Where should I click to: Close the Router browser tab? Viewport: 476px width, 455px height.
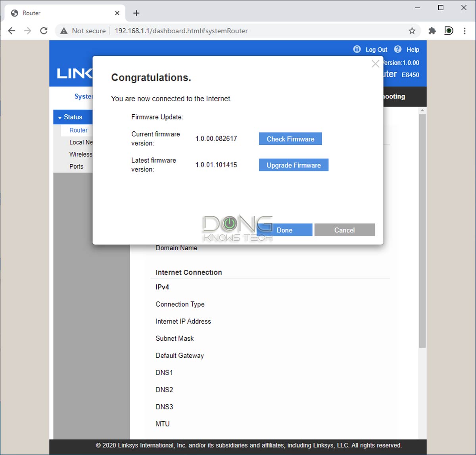117,13
